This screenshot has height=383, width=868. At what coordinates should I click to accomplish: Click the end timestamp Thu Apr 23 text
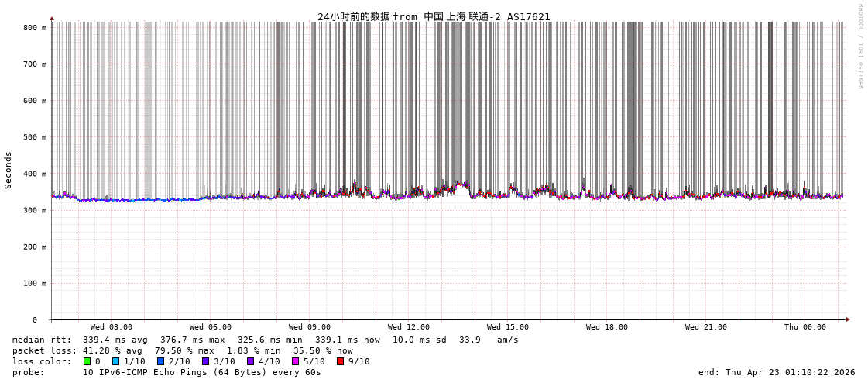tap(777, 372)
